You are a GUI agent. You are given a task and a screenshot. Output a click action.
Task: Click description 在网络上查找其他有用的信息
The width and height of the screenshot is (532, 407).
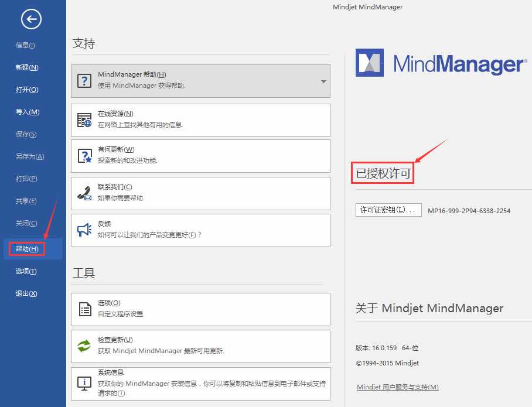[141, 125]
